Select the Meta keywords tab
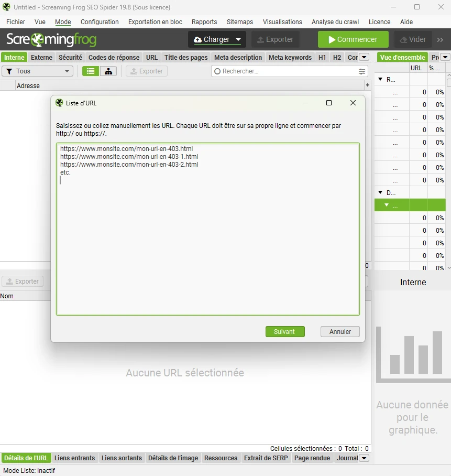The width and height of the screenshot is (451, 476). (x=290, y=57)
